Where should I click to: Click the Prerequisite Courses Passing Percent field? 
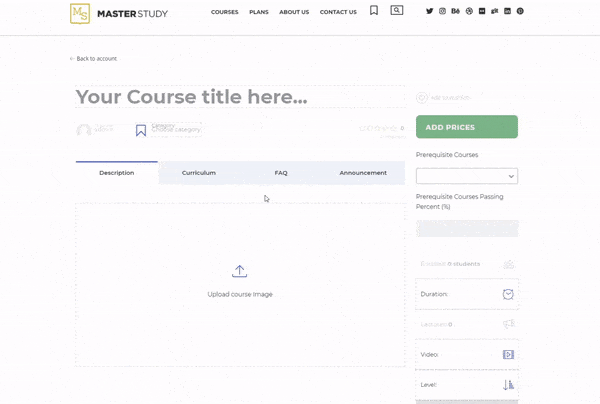click(x=467, y=228)
